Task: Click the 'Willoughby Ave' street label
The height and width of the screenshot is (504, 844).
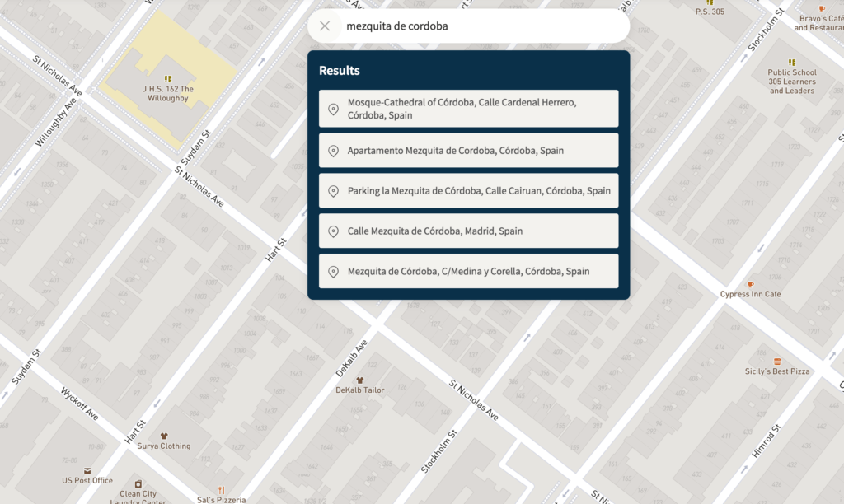Action: (x=56, y=122)
